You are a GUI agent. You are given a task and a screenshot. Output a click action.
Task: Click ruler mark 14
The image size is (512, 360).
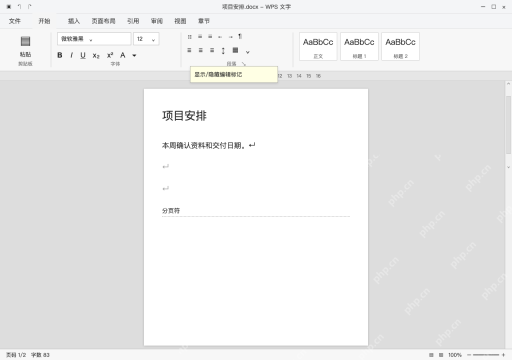[x=299, y=76]
